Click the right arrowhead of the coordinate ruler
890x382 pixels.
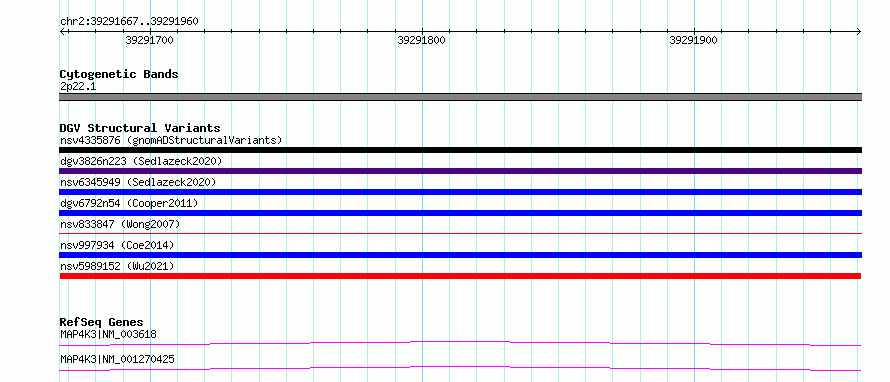point(859,31)
